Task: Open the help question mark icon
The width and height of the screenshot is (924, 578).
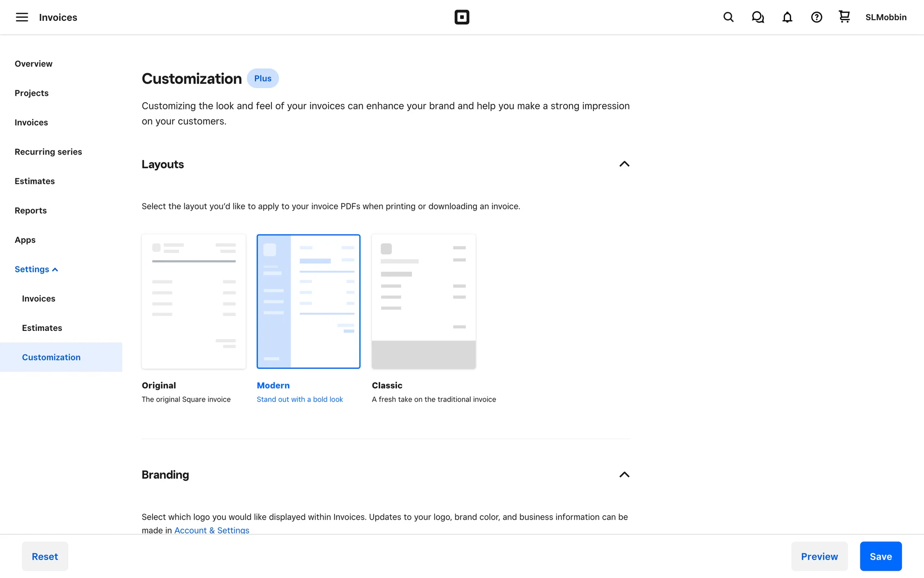Action: (816, 17)
